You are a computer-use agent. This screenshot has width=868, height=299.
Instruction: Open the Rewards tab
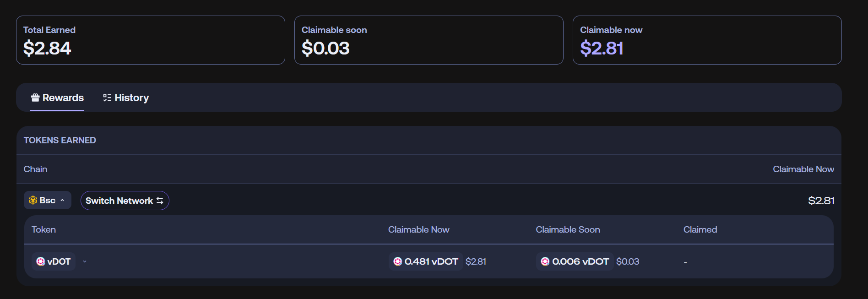(x=57, y=98)
